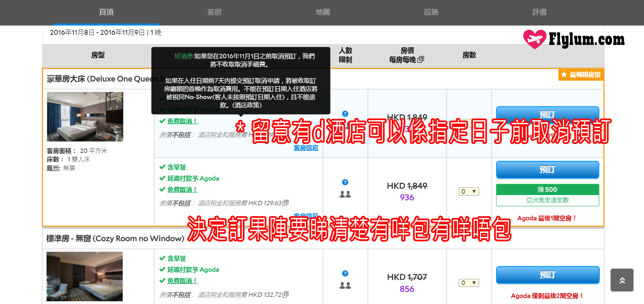Open room count dropdown for HKD 936 row
Screen dimensions: 644x304
(x=469, y=191)
